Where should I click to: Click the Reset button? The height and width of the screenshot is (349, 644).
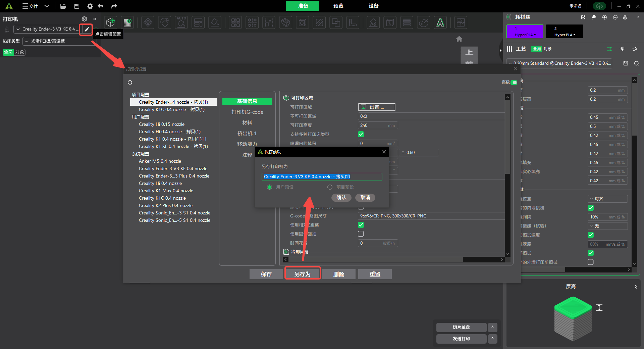(375, 274)
